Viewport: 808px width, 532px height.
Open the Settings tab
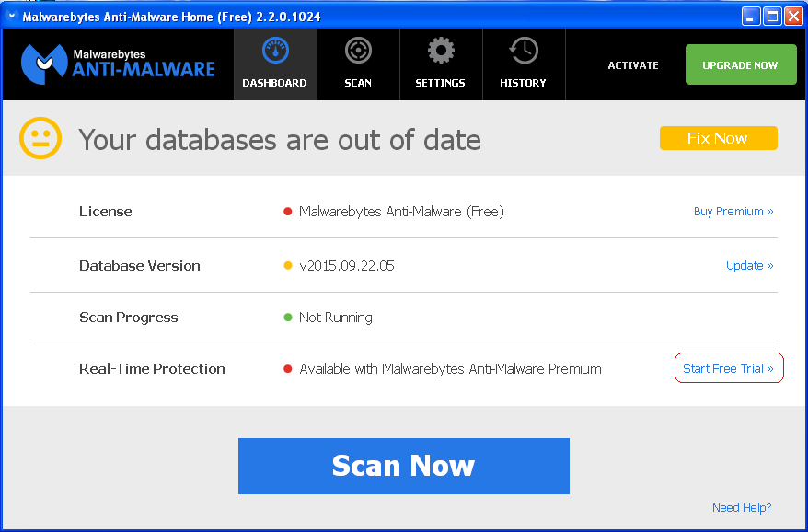click(441, 64)
